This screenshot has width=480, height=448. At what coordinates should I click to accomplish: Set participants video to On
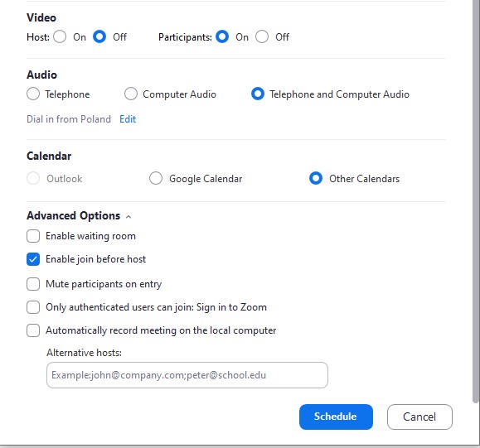[x=222, y=36]
